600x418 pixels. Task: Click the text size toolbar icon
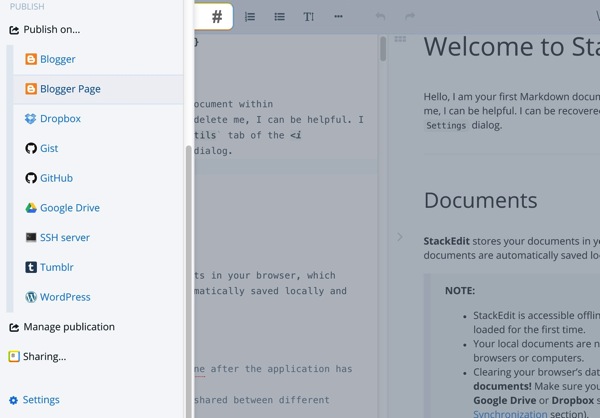click(x=309, y=17)
